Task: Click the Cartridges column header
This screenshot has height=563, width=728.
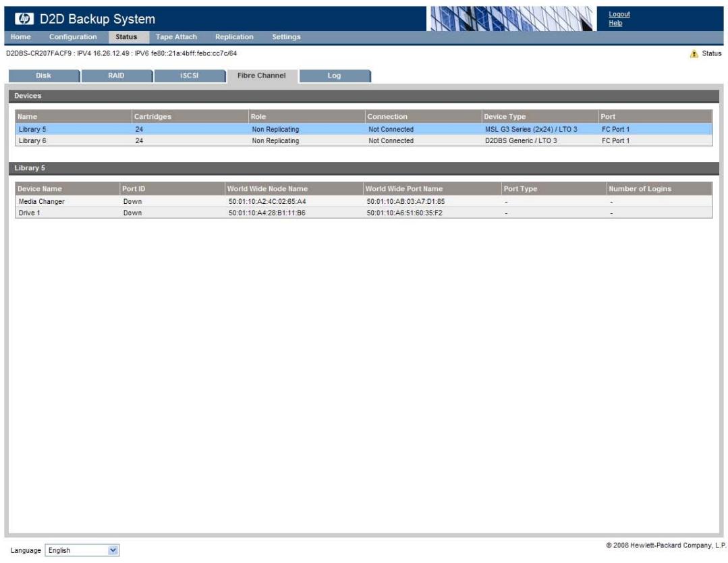Action: [x=190, y=117]
